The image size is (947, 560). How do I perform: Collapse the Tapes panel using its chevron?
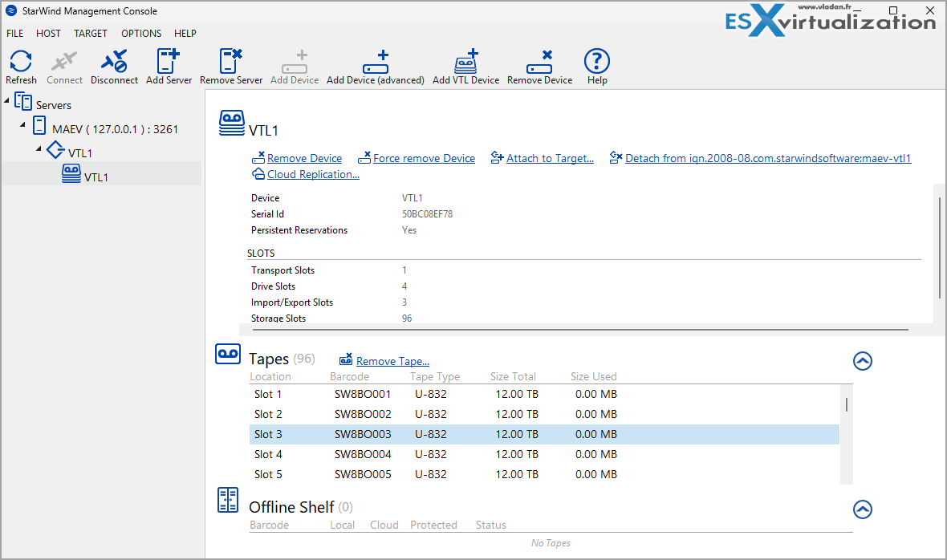click(862, 361)
